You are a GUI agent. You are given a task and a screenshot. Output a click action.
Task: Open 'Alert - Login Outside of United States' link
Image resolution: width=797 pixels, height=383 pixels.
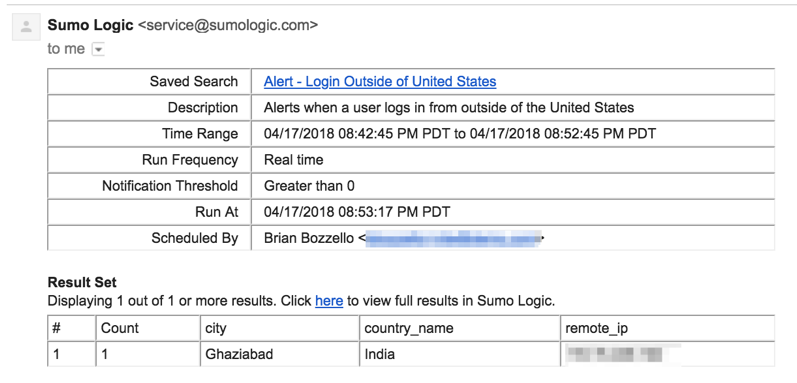point(380,81)
